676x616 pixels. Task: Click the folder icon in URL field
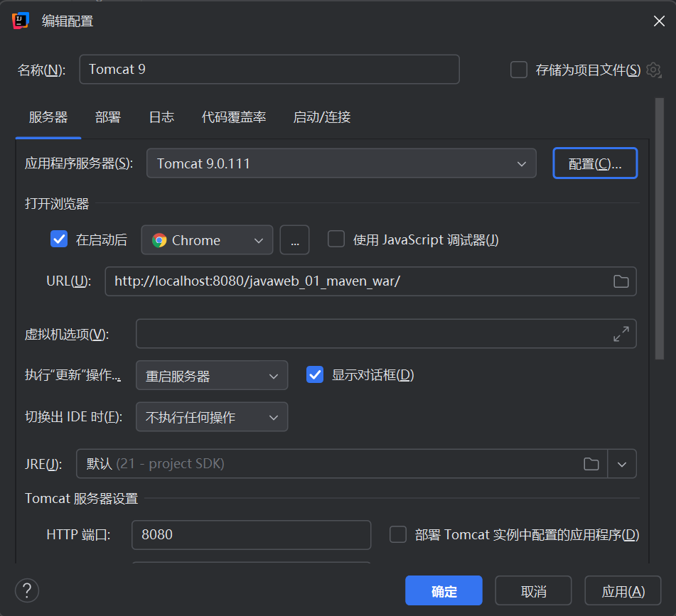[621, 281]
